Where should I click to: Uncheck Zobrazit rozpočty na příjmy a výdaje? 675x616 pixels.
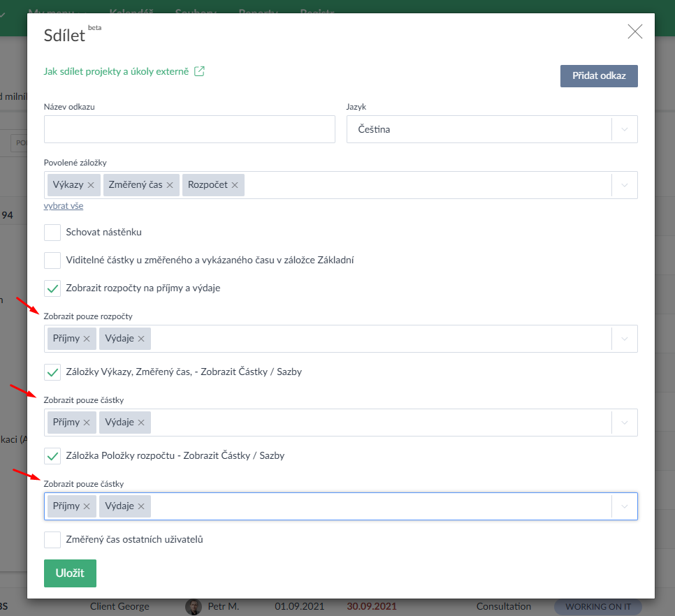pos(52,288)
